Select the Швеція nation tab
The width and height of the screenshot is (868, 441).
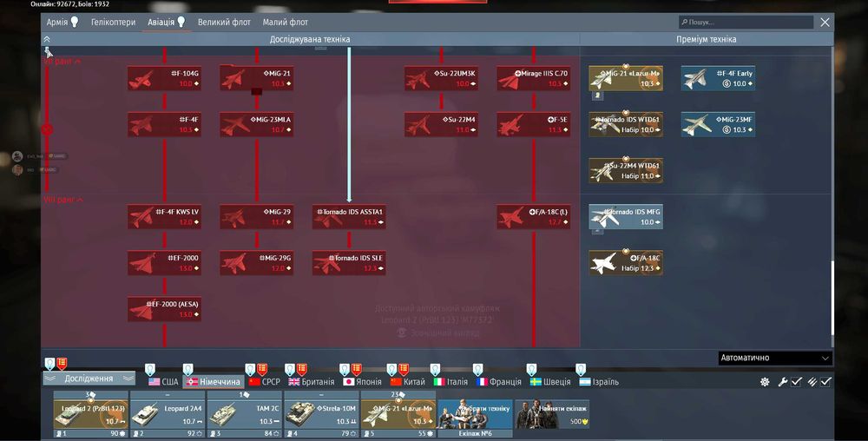(x=550, y=382)
